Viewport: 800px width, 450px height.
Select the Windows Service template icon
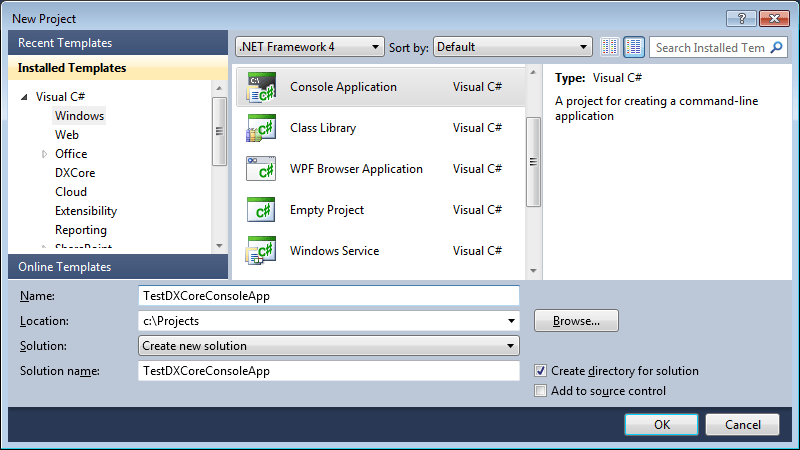(261, 251)
